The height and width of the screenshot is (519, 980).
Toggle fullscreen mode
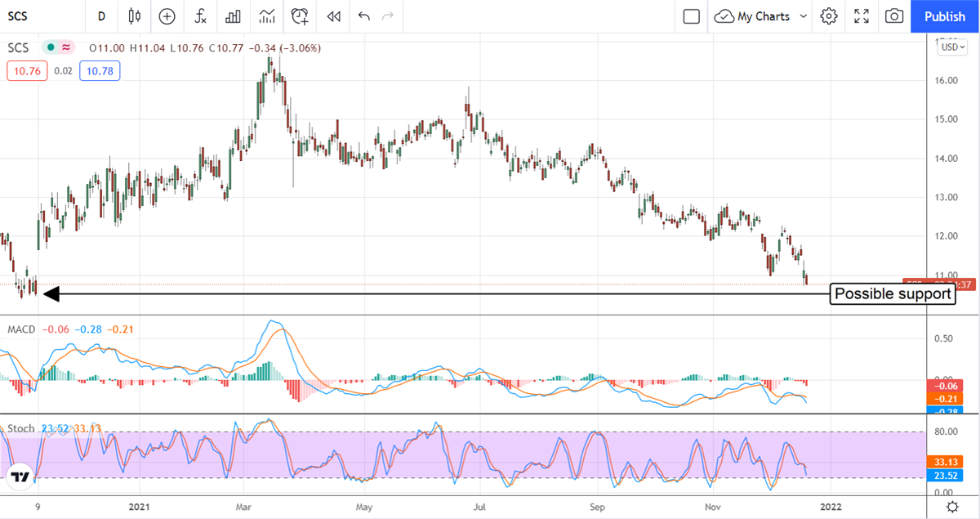coord(862,16)
